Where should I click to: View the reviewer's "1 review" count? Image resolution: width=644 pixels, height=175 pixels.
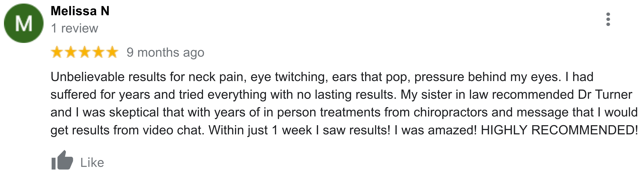tap(74, 28)
